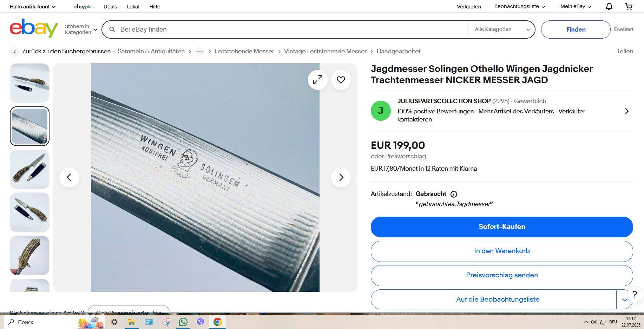Switch to Chrome in the taskbar

tap(218, 322)
